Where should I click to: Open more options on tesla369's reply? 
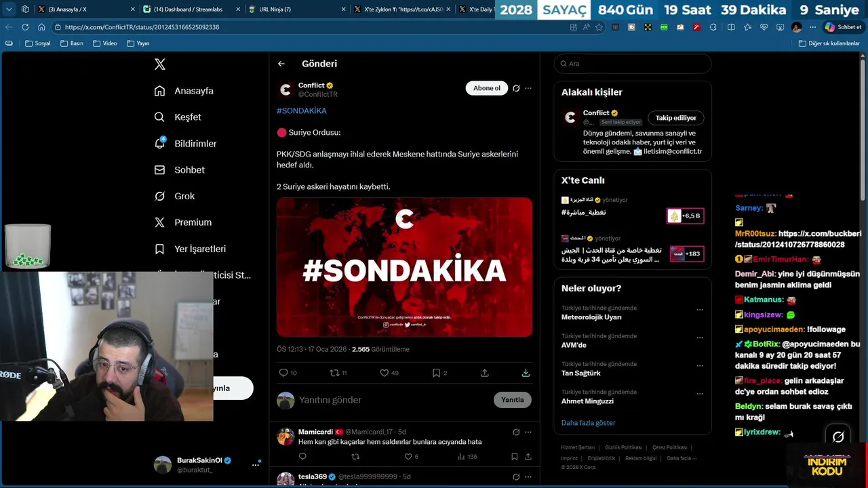[x=528, y=476]
